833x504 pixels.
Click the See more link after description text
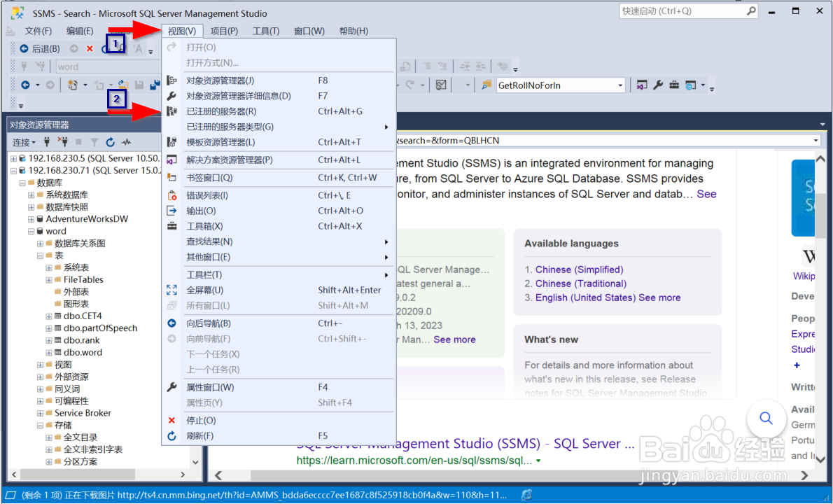pos(706,195)
